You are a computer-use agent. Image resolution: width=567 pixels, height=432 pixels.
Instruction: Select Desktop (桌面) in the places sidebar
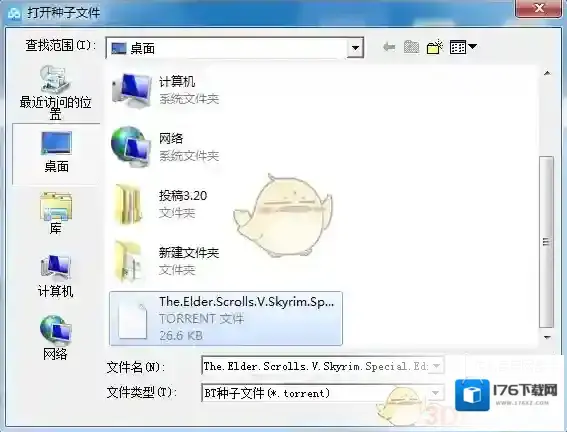point(56,153)
